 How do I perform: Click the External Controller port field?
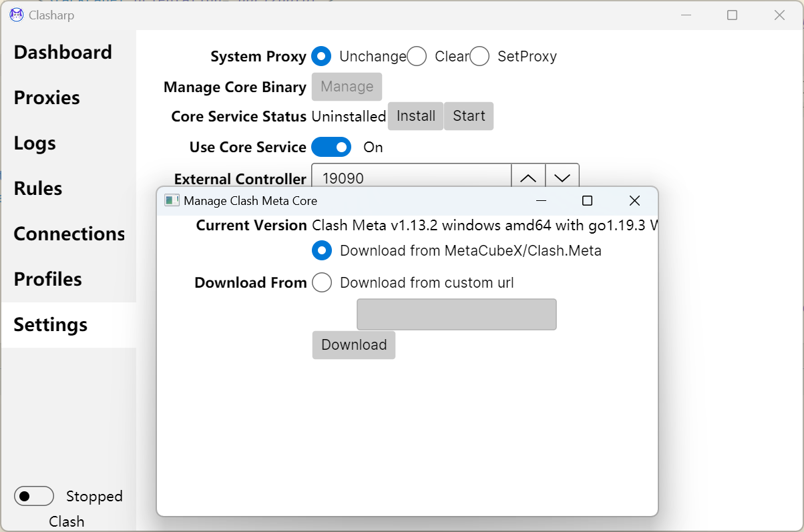click(x=411, y=178)
